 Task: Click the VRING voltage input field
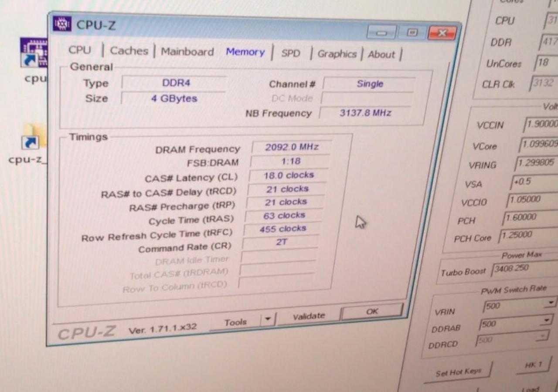[536, 163]
